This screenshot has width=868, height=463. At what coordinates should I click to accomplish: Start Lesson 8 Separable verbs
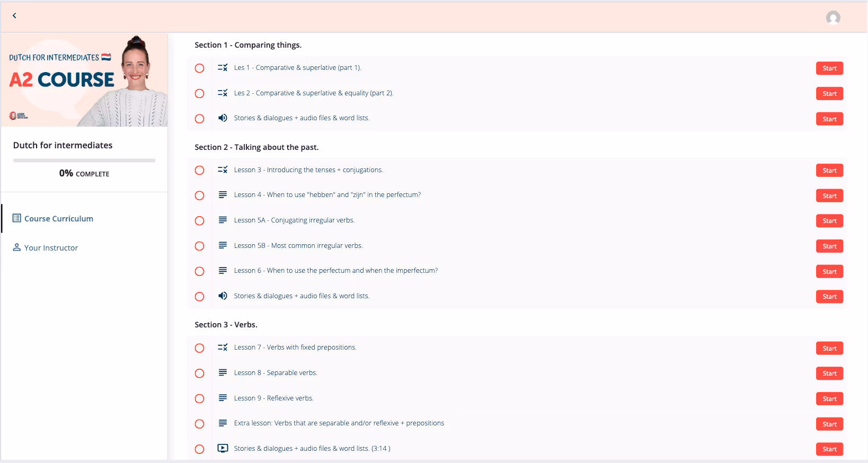pos(829,373)
